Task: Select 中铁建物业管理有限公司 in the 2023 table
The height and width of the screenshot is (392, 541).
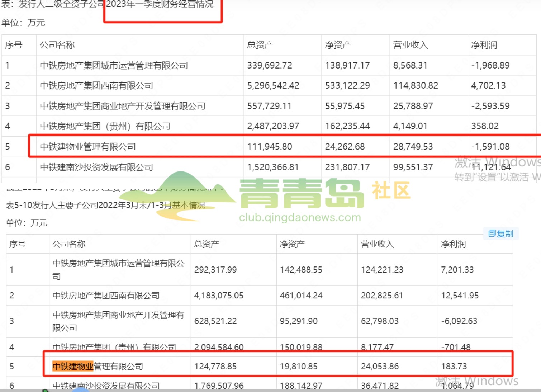Action: [88, 147]
